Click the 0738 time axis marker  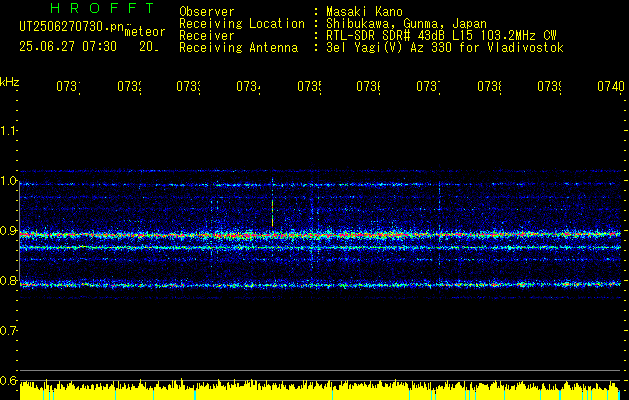pos(489,86)
